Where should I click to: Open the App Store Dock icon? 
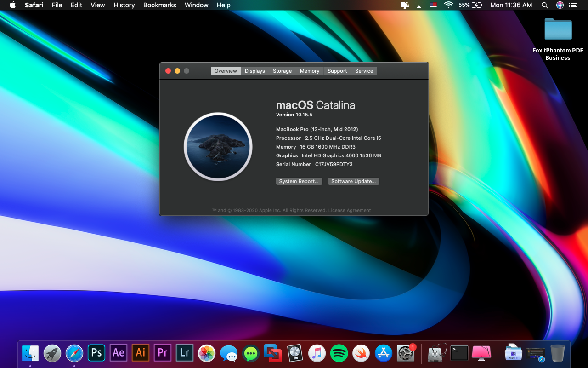(383, 353)
